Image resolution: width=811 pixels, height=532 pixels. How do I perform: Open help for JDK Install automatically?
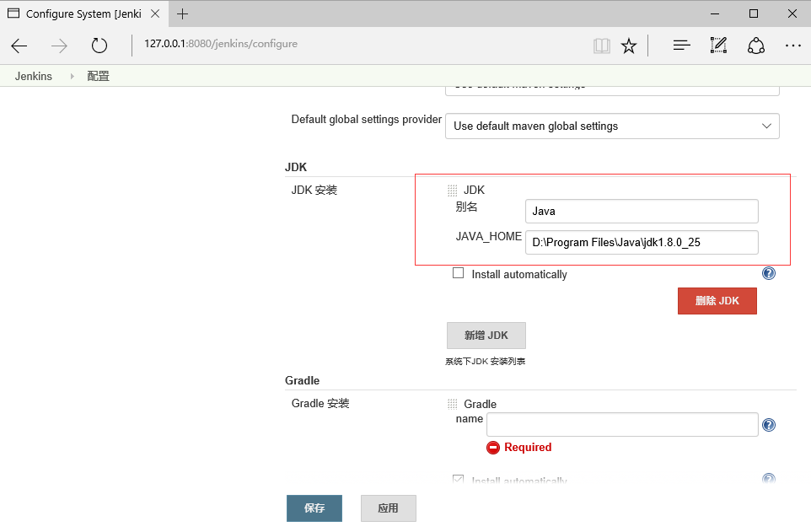[769, 273]
